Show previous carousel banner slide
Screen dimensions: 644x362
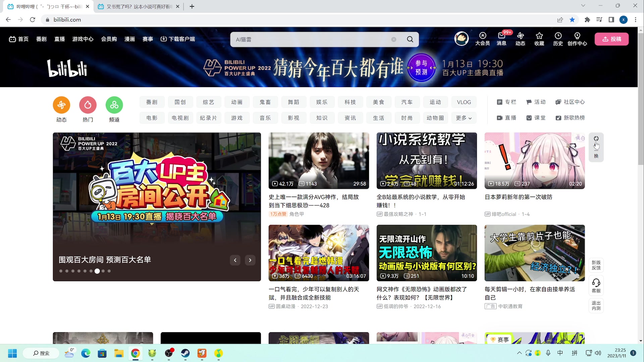[x=235, y=260]
